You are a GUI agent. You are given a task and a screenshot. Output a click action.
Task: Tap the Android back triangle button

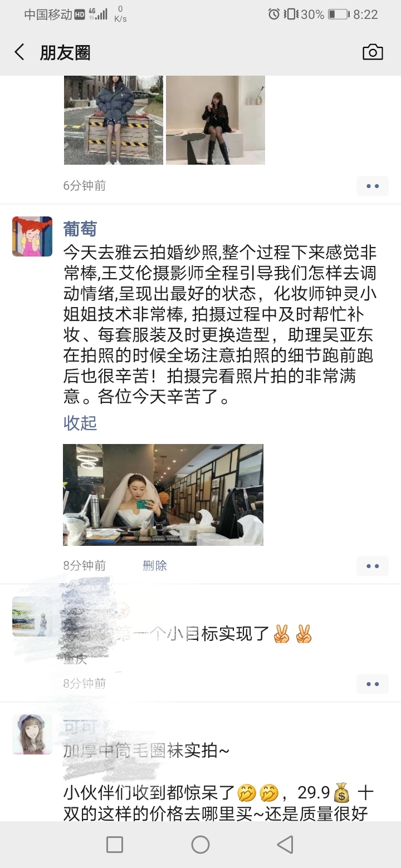pos(286,845)
